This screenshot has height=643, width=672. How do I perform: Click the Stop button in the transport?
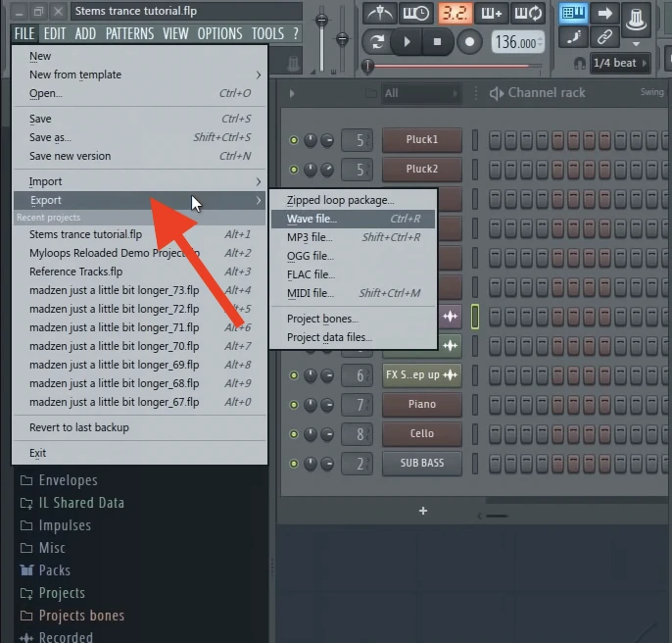[437, 42]
